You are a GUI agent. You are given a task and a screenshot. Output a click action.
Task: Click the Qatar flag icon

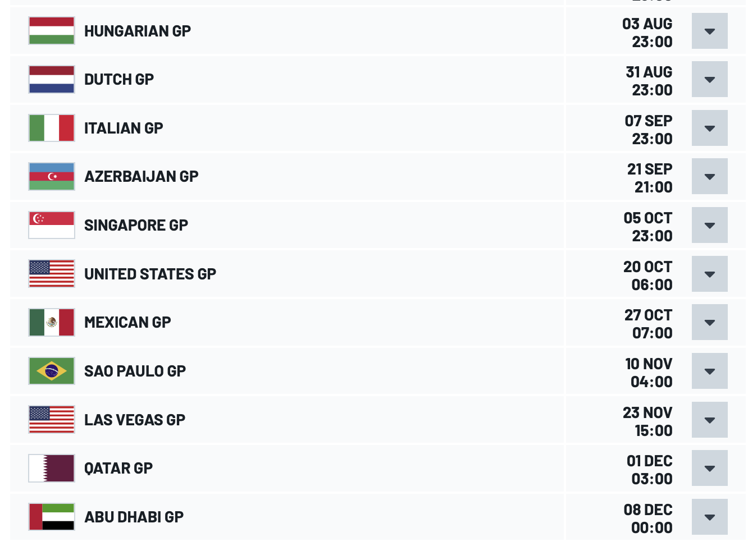point(52,468)
